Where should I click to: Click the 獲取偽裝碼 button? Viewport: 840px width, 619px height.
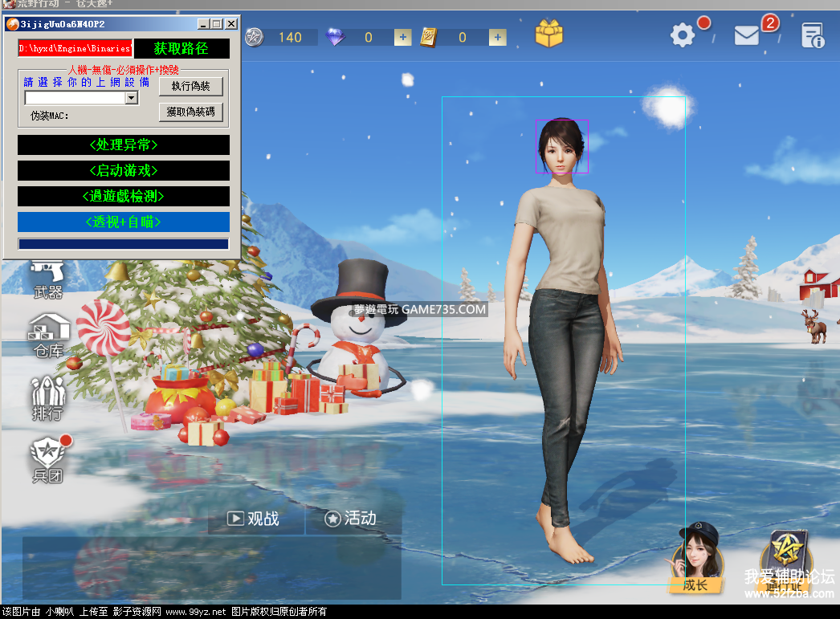pyautogui.click(x=191, y=112)
